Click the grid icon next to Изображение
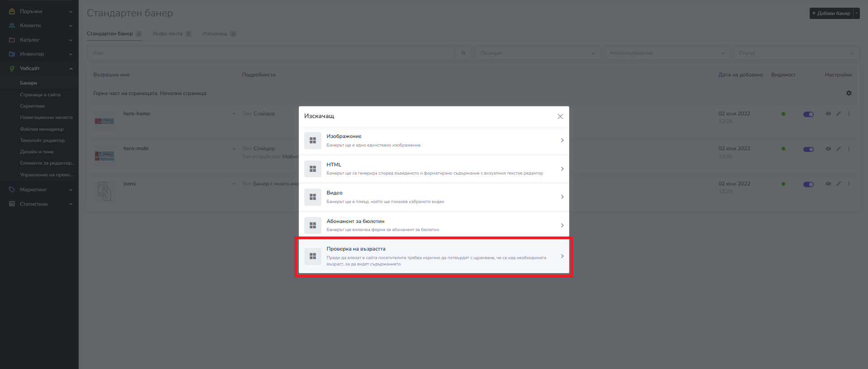Screen dimensions: 868x369 [312, 141]
